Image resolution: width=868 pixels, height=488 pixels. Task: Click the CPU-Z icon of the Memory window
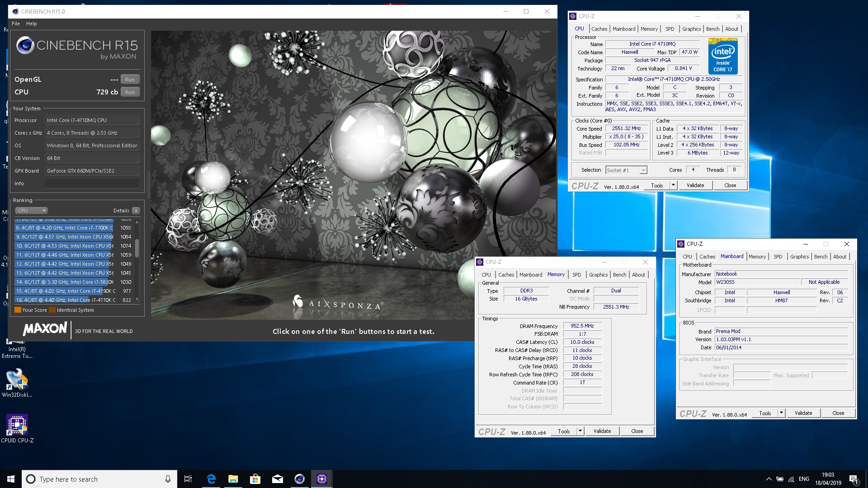(480, 262)
